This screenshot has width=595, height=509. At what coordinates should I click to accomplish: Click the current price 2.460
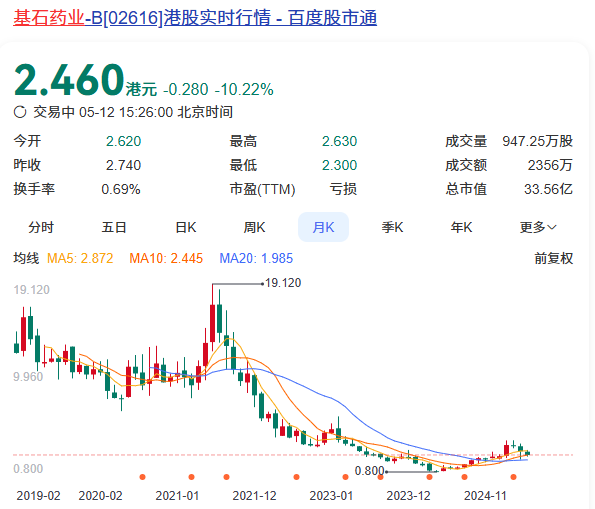point(69,80)
